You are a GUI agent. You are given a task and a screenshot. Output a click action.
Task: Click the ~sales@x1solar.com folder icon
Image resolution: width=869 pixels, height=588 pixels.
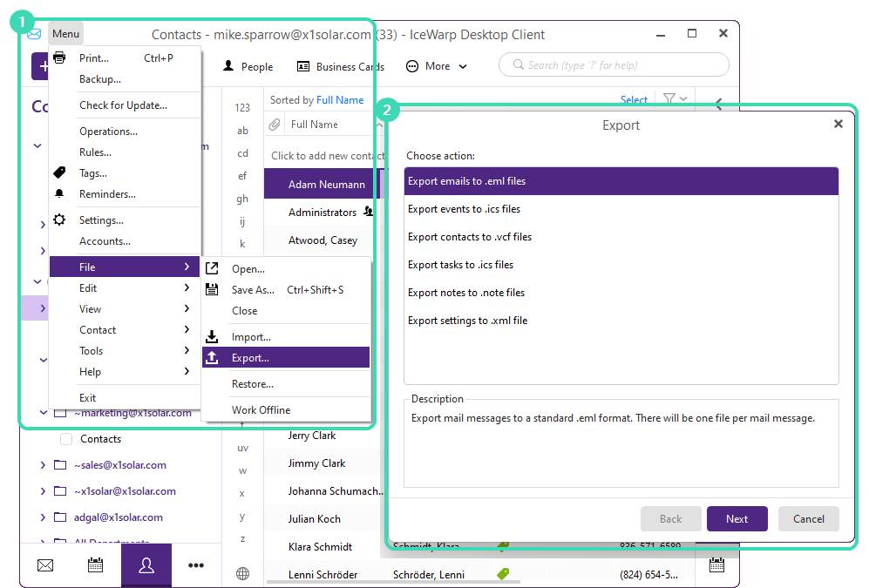(x=60, y=464)
